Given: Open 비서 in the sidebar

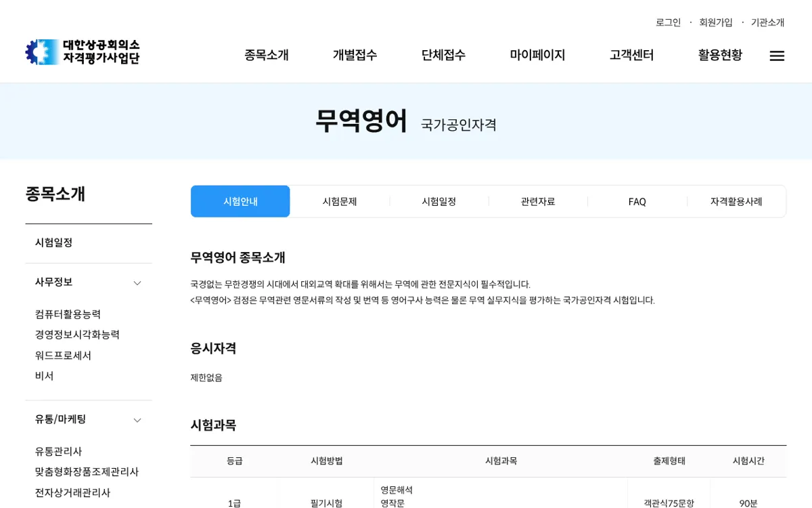Looking at the screenshot, I should pos(45,376).
